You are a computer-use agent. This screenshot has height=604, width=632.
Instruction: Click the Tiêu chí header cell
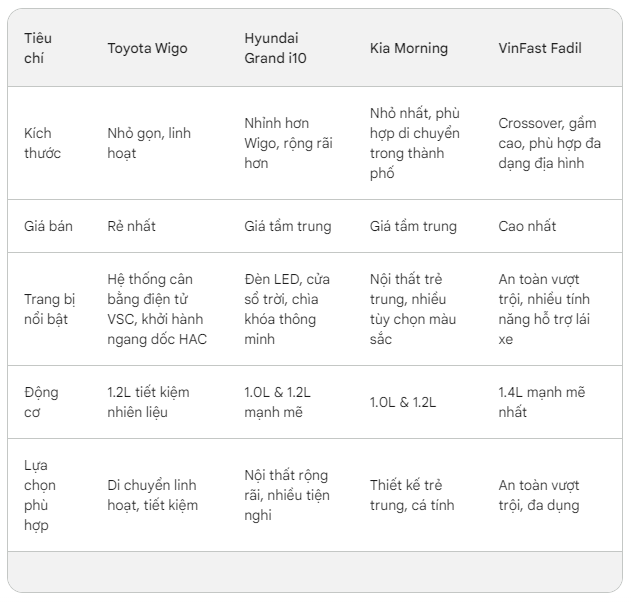coord(38,48)
